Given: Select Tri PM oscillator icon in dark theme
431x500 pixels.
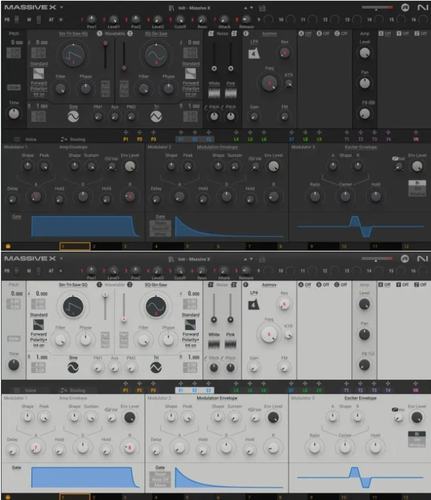Looking at the screenshot, I should [x=156, y=117].
